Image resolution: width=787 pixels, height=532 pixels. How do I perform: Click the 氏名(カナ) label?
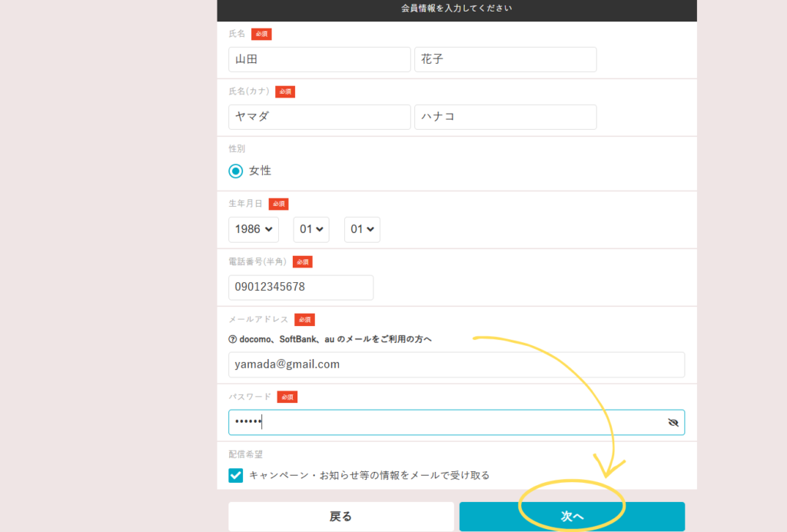249,91
